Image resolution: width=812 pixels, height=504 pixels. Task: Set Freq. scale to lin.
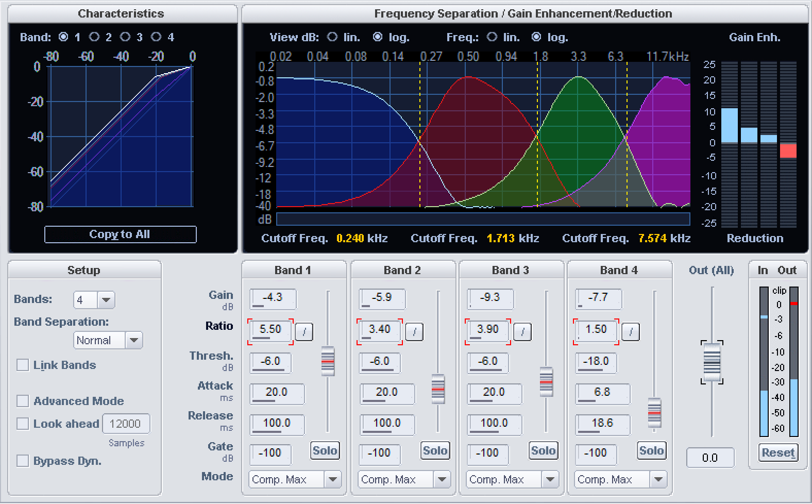click(x=492, y=37)
